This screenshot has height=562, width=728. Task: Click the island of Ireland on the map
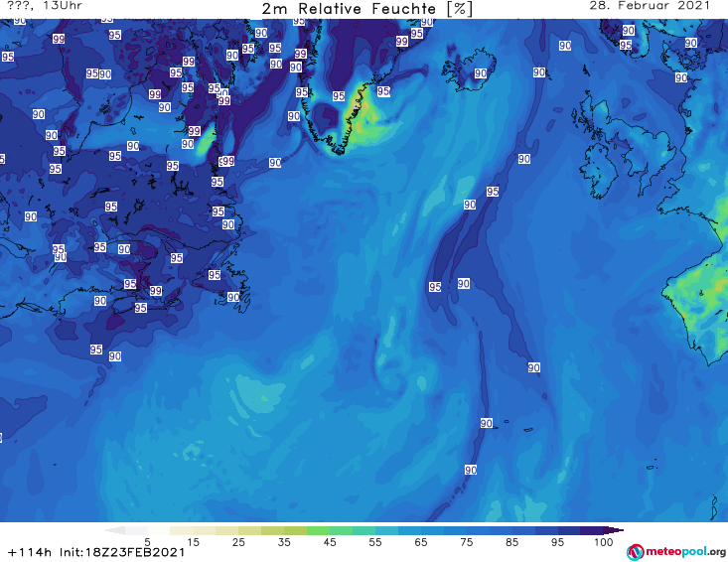600,170
